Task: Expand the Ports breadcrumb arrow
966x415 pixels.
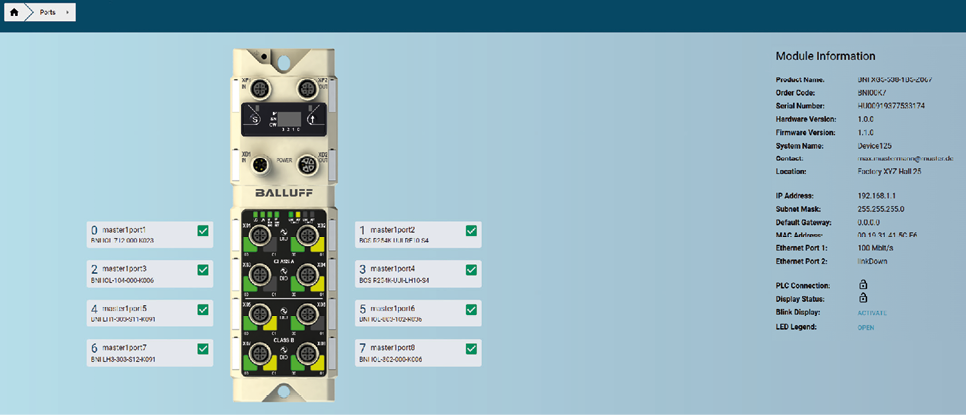Action: pyautogui.click(x=67, y=12)
